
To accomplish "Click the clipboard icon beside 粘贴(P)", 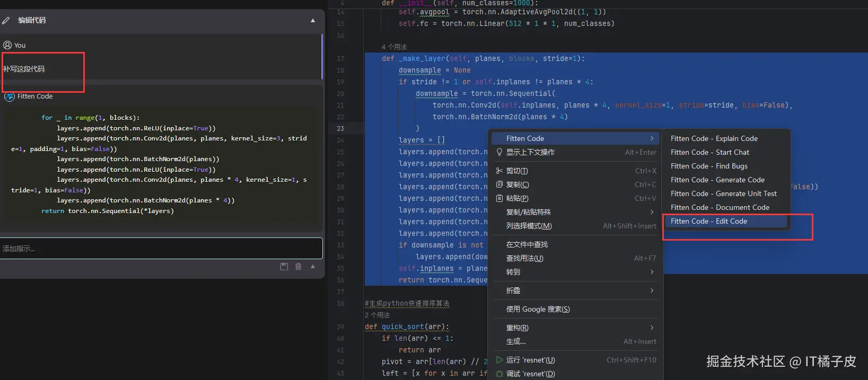I will point(499,198).
